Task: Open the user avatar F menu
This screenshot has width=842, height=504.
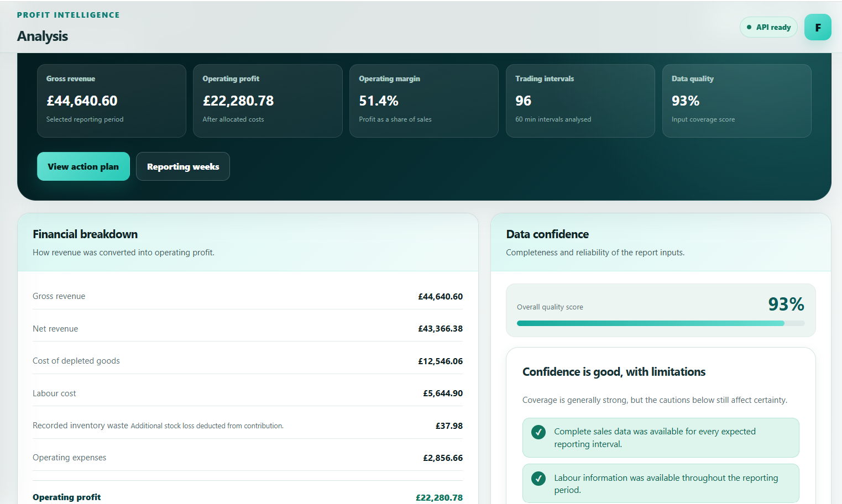Action: coord(818,27)
